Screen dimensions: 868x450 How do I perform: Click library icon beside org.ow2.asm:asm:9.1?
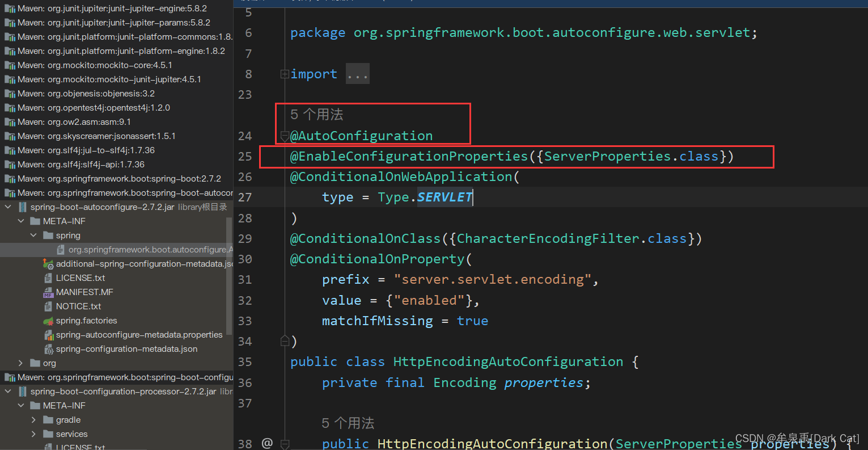pyautogui.click(x=10, y=122)
